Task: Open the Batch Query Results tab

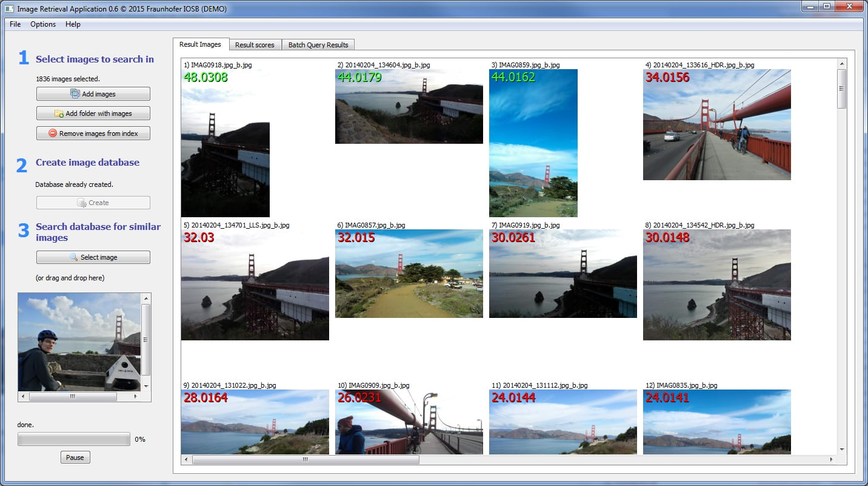Action: (318, 45)
